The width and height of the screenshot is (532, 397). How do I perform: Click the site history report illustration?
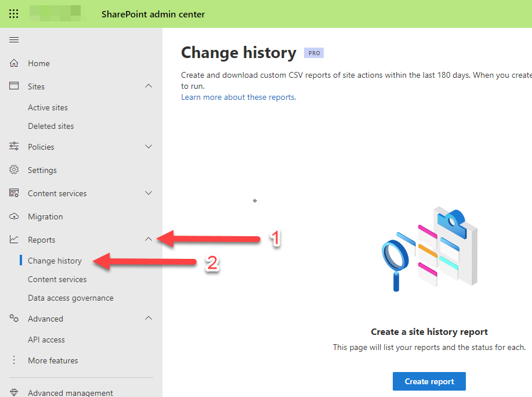[429, 250]
